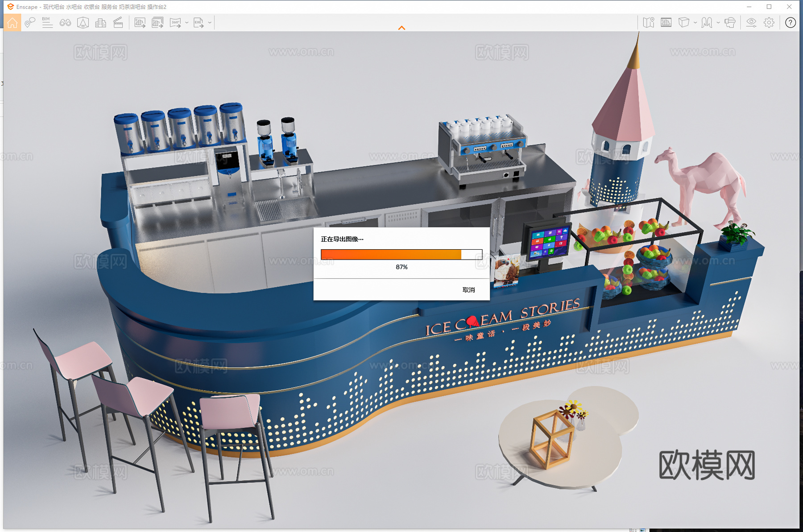
Task: Click the orange Home icon in toolbar
Action: (x=12, y=22)
